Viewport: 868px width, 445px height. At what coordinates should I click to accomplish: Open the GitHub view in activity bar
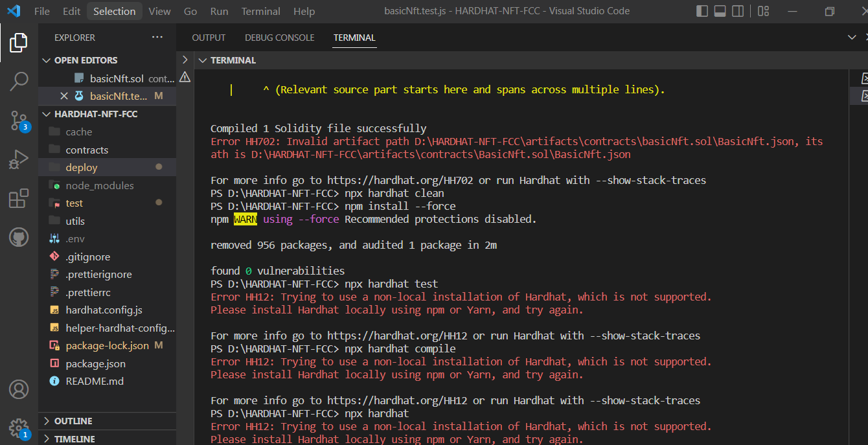(x=19, y=237)
